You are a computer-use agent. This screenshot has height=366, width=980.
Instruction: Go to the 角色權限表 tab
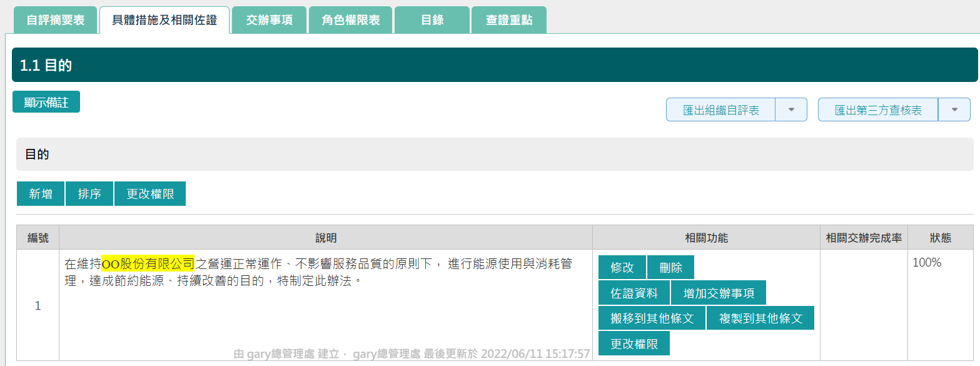point(351,20)
